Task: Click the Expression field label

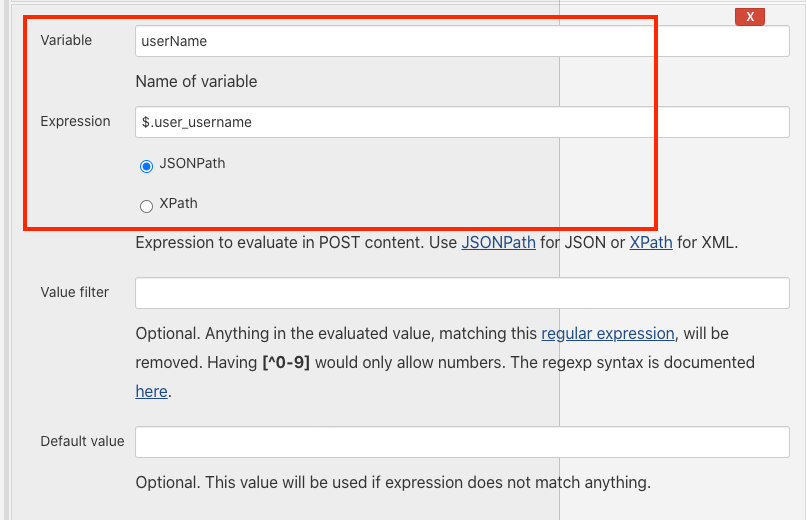Action: (x=75, y=121)
